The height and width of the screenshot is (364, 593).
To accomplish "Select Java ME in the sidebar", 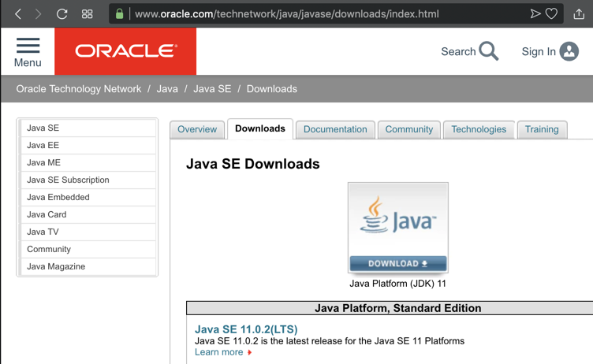I will pos(88,162).
